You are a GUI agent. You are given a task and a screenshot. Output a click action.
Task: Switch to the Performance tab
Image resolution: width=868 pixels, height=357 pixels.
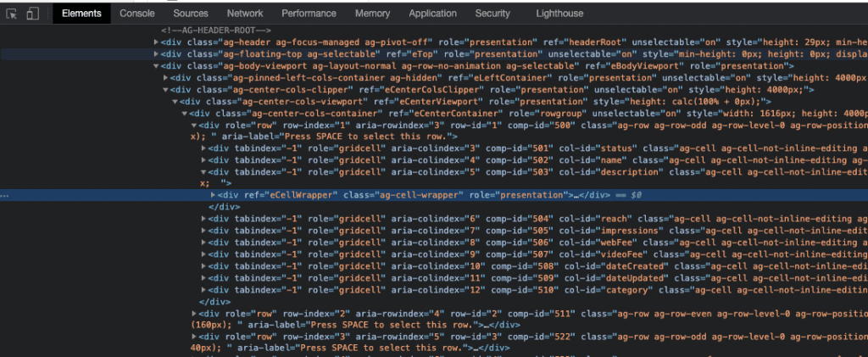click(309, 14)
